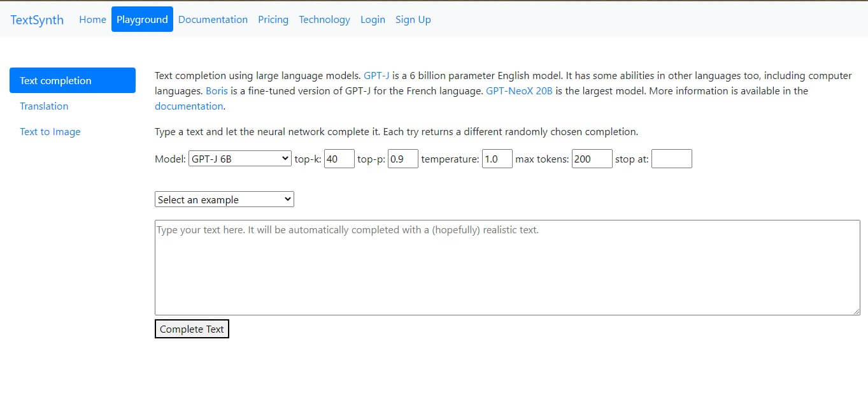Expand the Model dropdown showing GPT-J 6B
Screen dimensions: 868x418
[240, 159]
